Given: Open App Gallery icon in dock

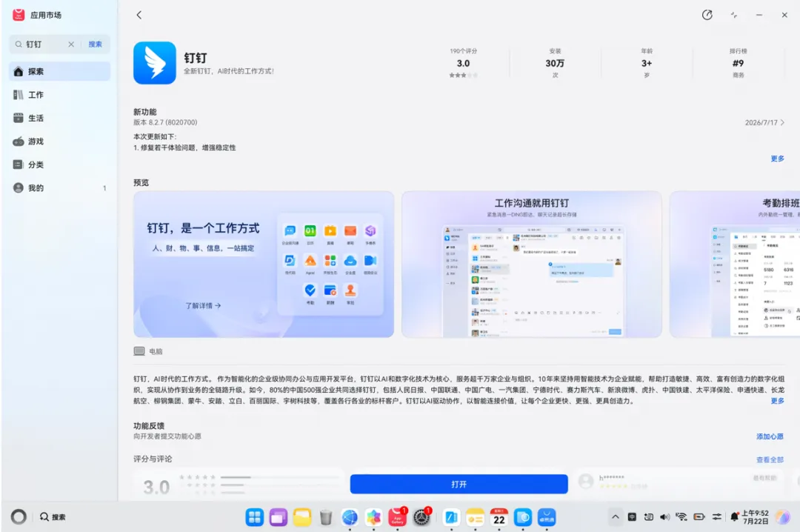Looking at the screenshot, I should (x=398, y=518).
